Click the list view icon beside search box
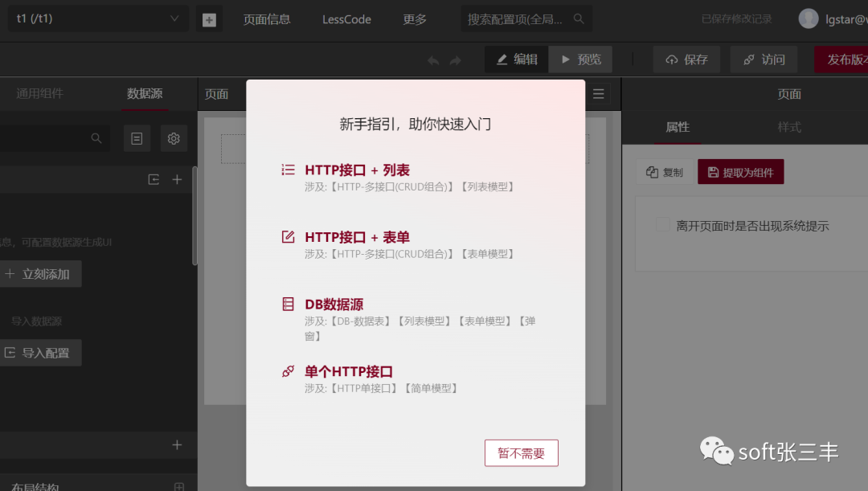The width and height of the screenshot is (868, 491). click(137, 138)
